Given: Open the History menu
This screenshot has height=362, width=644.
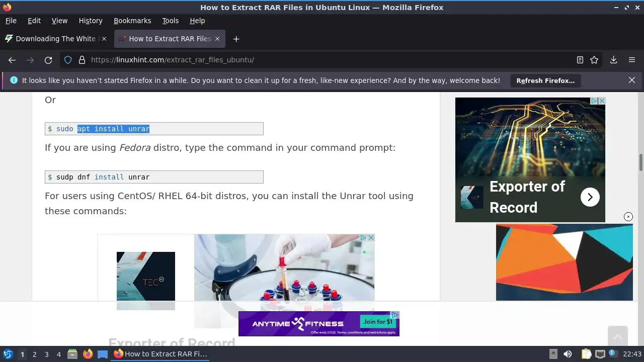Looking at the screenshot, I should (91, 21).
